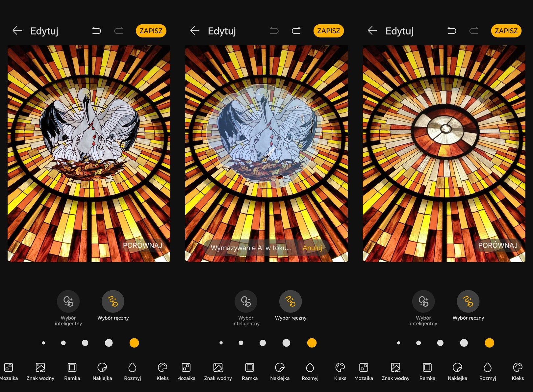Screen dimensions: 533x392
Task: Go back using arrow in left editor screen
Action: (x=17, y=31)
